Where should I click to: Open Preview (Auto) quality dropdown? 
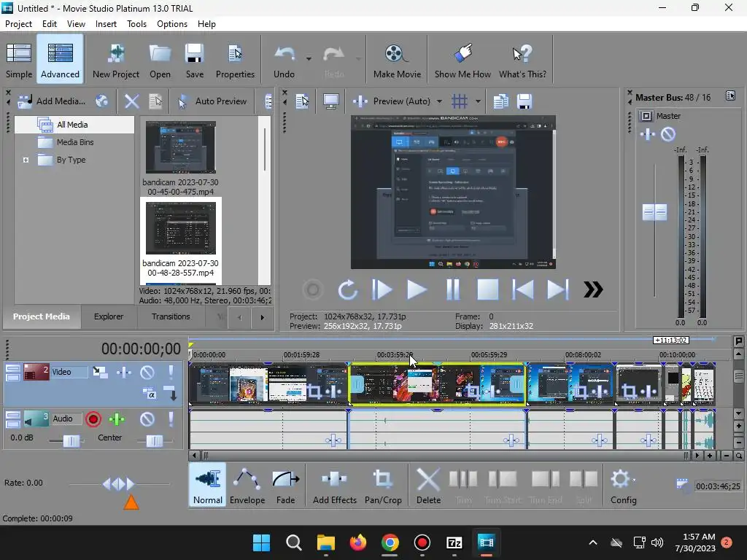398,101
